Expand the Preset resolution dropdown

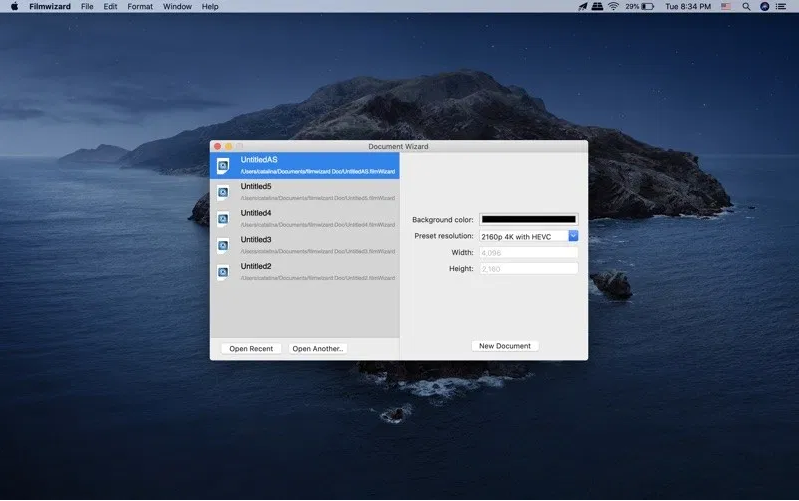point(573,236)
